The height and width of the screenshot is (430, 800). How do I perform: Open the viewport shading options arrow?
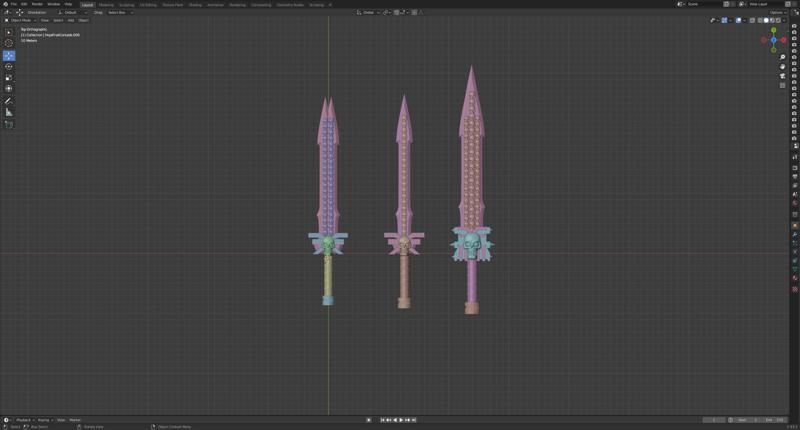(x=785, y=20)
